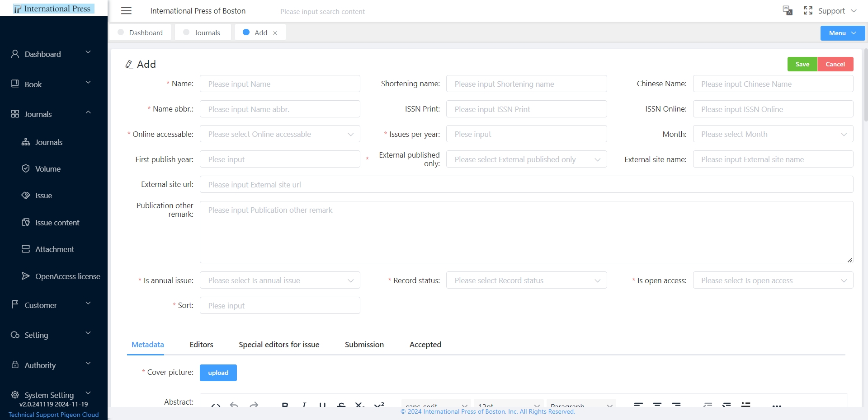Switch to the Submission tab
The width and height of the screenshot is (868, 420).
pyautogui.click(x=364, y=345)
